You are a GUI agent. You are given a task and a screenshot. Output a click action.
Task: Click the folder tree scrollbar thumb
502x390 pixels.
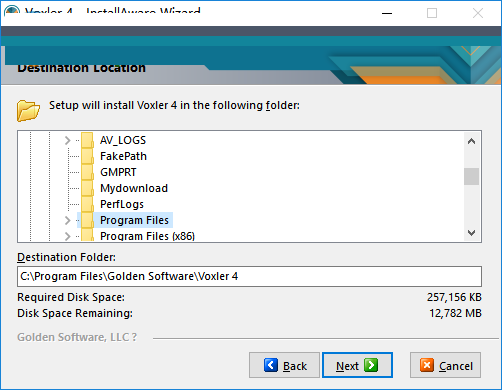[x=471, y=176]
